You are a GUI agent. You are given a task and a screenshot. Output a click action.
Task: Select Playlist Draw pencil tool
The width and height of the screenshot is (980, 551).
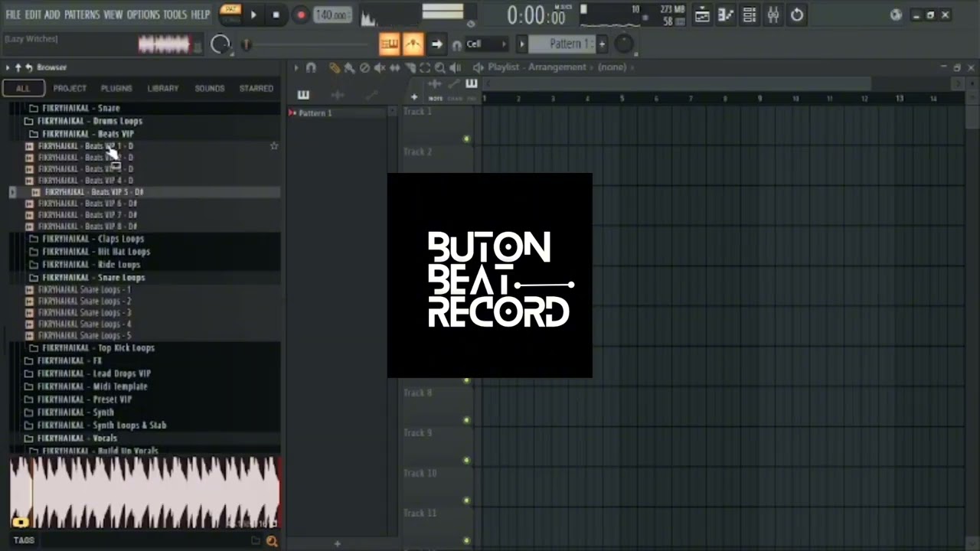(334, 68)
